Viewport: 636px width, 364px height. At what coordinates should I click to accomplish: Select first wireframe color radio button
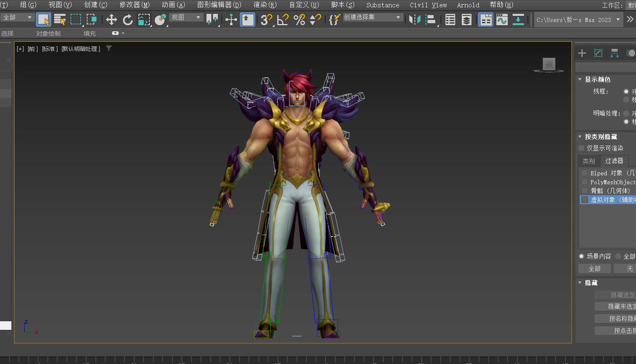tap(626, 92)
